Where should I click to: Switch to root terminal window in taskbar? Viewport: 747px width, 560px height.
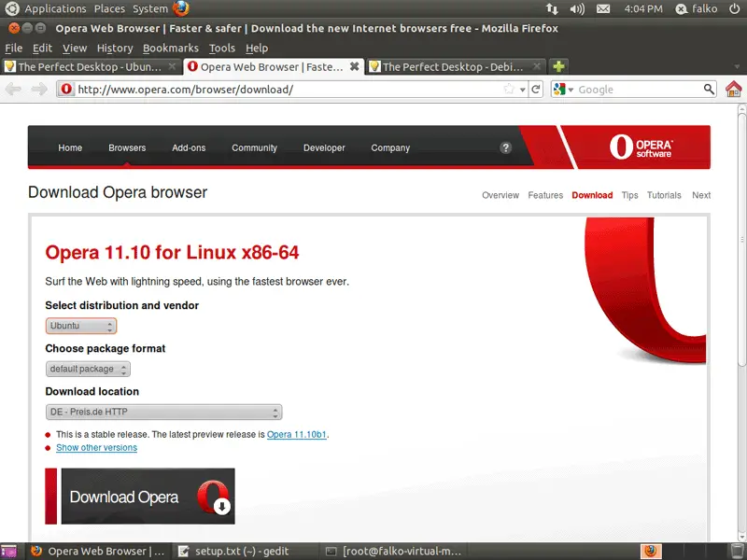click(393, 552)
